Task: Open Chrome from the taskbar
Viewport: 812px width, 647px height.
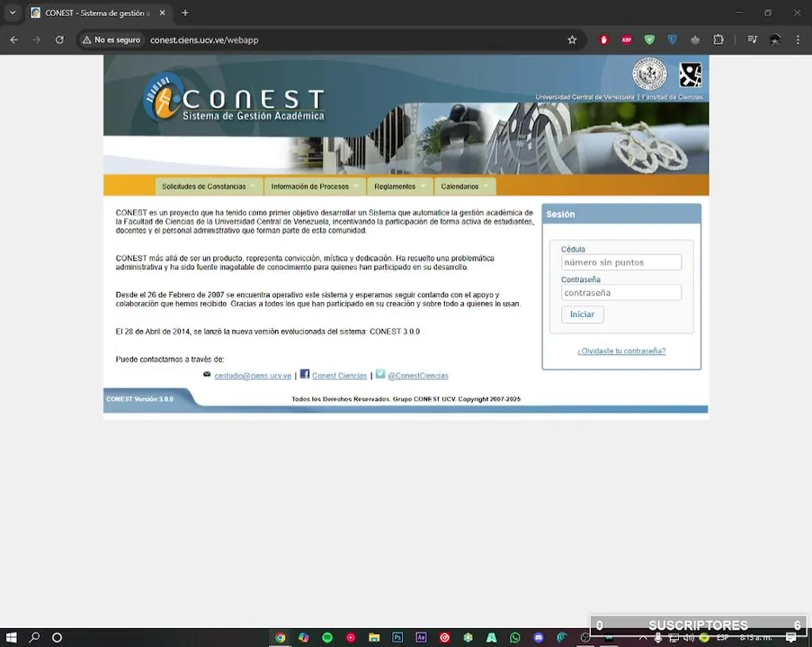Action: 281,638
